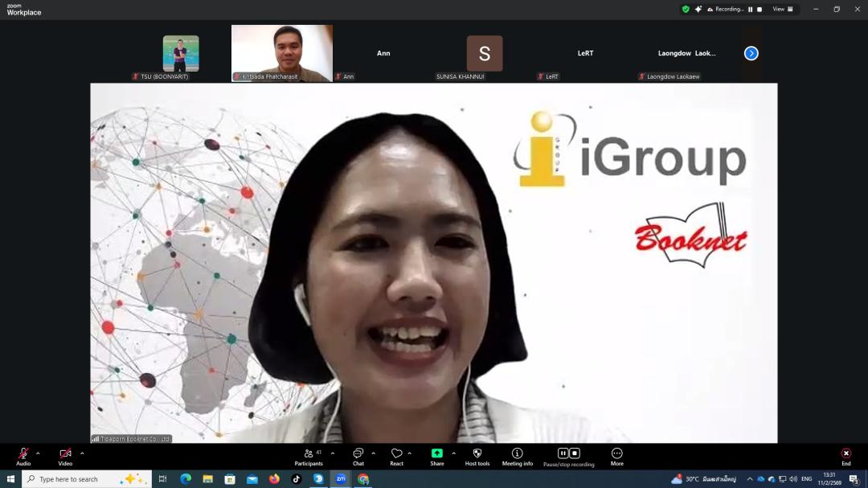Image resolution: width=868 pixels, height=488 pixels.
Task: Open the Chat panel
Action: point(358,455)
